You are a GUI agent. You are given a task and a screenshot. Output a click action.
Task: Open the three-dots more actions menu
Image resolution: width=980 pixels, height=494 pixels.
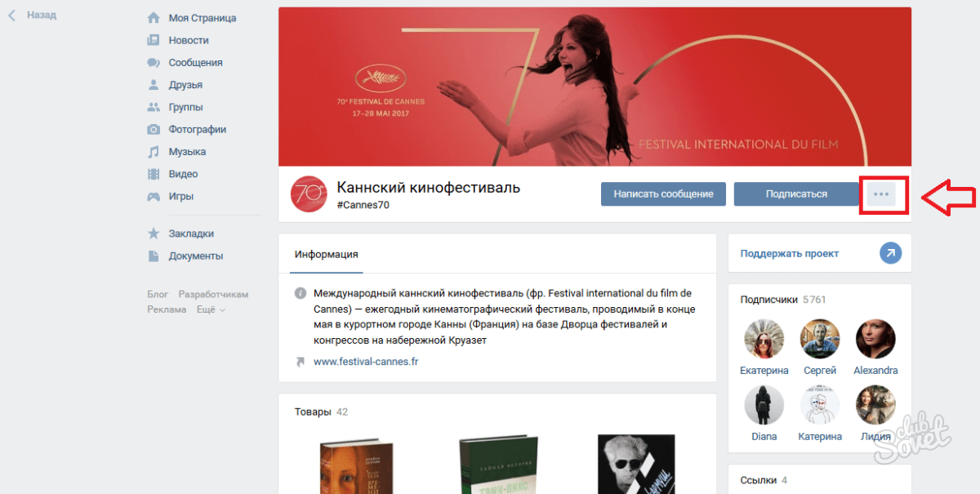881,194
